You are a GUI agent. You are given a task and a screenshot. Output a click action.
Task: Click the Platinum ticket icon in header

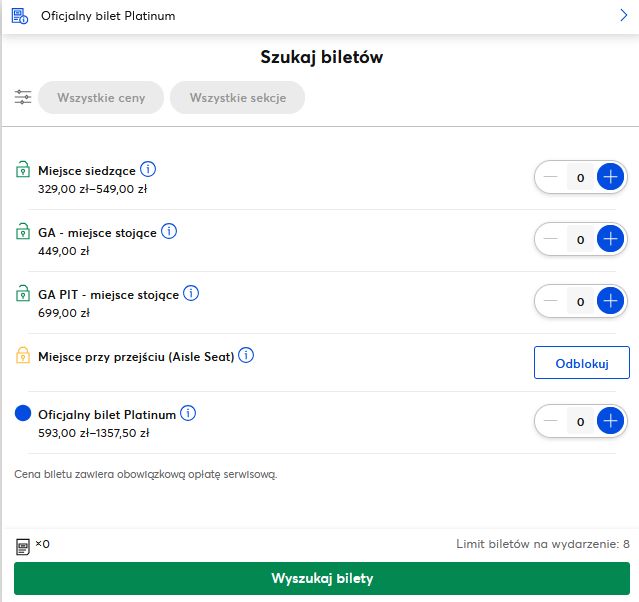20,15
